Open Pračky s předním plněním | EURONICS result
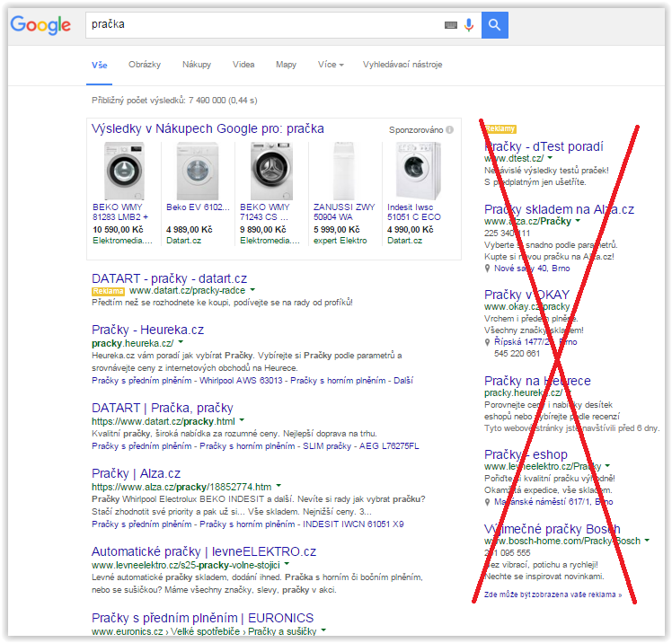The height and width of the screenshot is (643, 672). (202, 618)
